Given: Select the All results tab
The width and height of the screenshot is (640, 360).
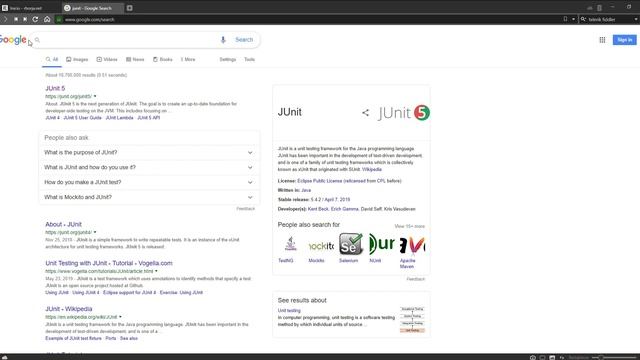Looking at the screenshot, I should [52, 60].
